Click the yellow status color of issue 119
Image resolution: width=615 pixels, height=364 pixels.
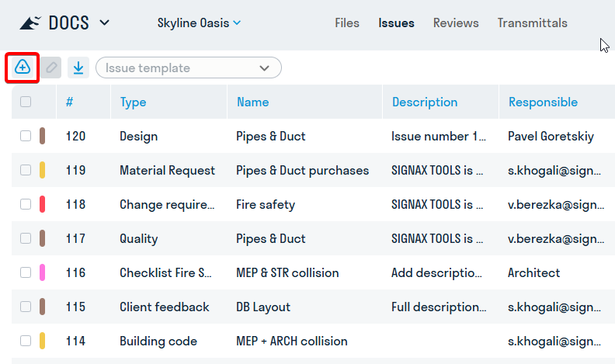(x=43, y=170)
